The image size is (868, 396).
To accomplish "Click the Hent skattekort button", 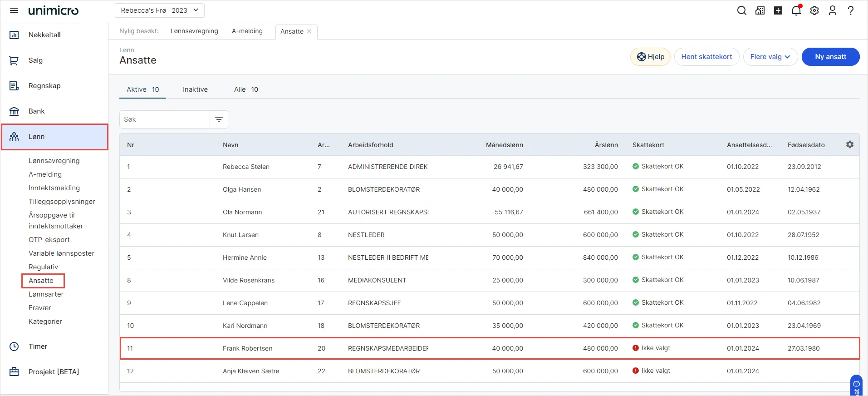I will 706,57.
